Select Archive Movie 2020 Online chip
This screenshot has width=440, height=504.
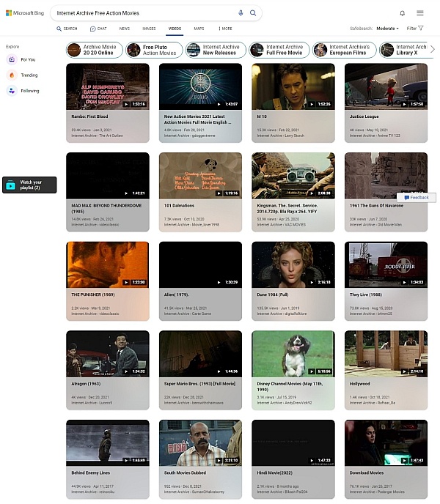tap(95, 50)
